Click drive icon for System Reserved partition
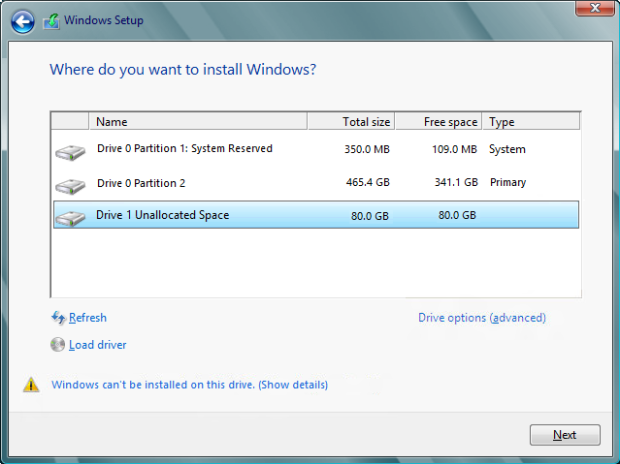620x464 pixels. (x=70, y=152)
